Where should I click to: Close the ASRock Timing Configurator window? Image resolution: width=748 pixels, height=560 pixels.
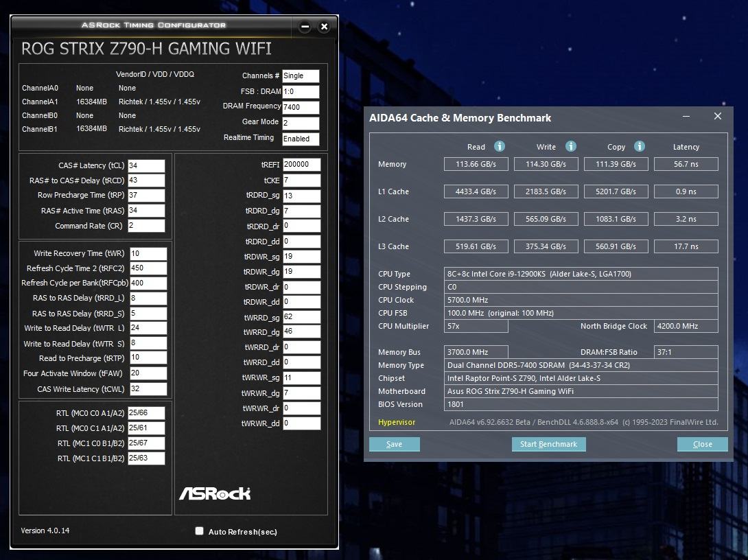325,27
